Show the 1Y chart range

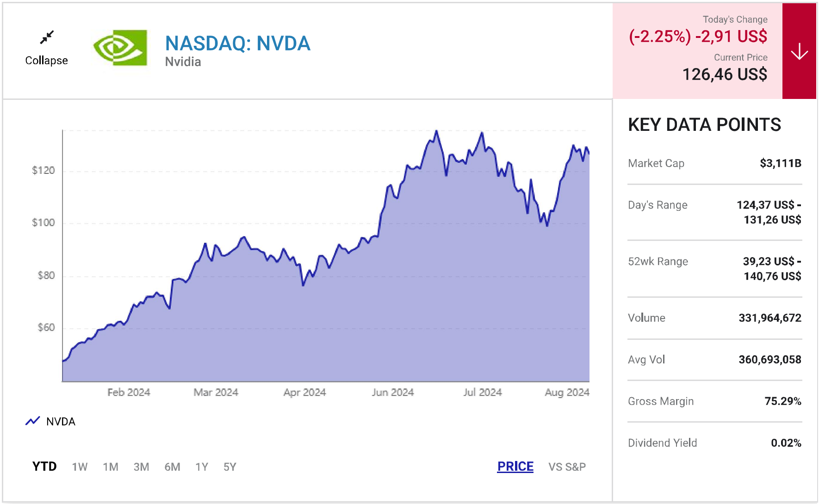pyautogui.click(x=202, y=467)
